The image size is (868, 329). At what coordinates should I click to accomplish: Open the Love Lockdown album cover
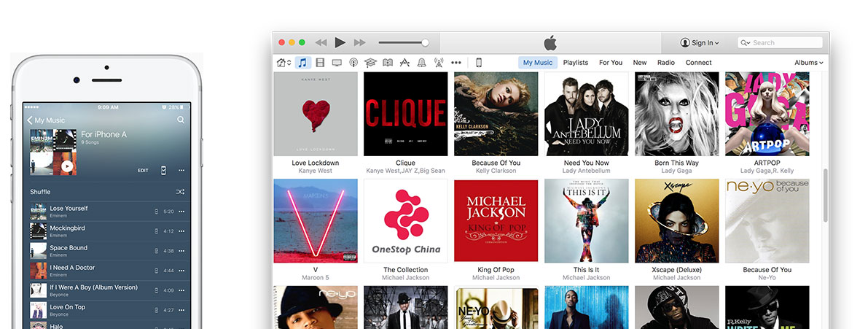click(x=316, y=114)
